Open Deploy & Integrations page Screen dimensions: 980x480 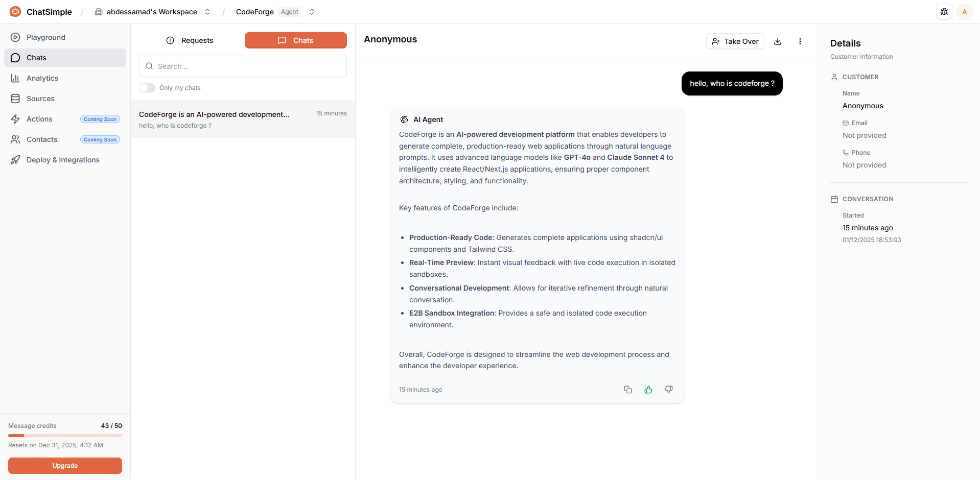[63, 160]
